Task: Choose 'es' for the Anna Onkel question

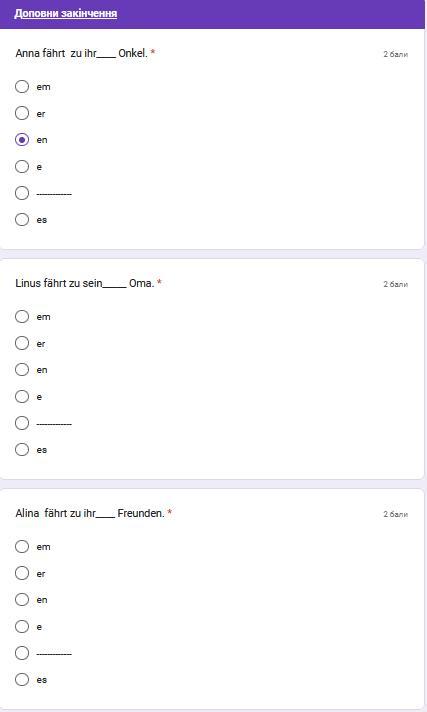Action: click(22, 219)
